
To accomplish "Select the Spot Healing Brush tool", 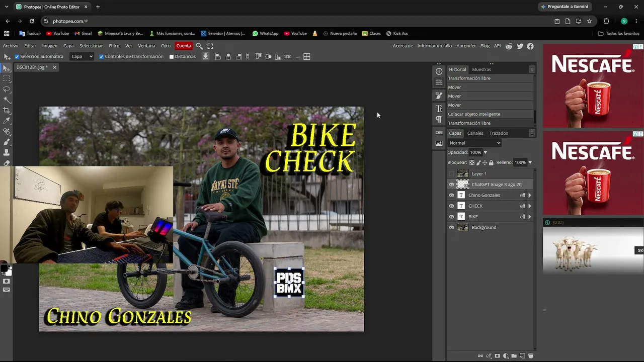I will click(x=7, y=132).
